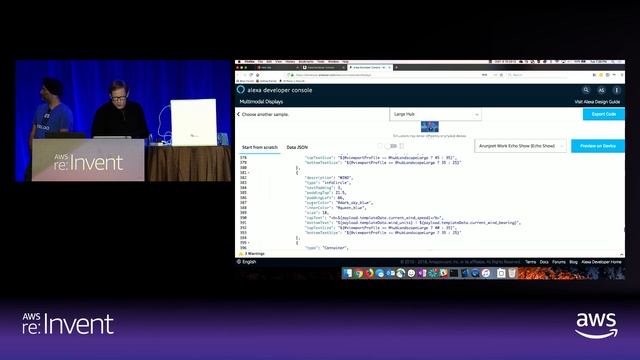
Task: Open Alexa Developer Home footer link
Action: click(x=601, y=262)
